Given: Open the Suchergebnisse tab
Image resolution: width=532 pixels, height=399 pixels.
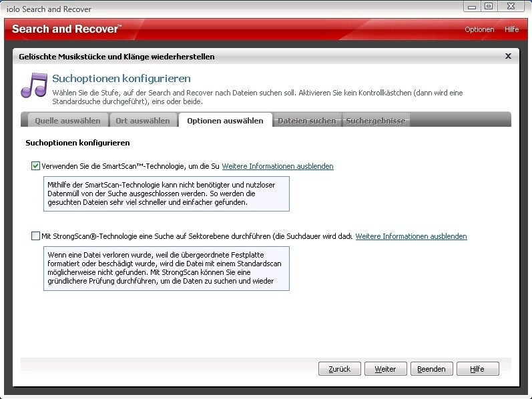Looking at the screenshot, I should pos(376,121).
